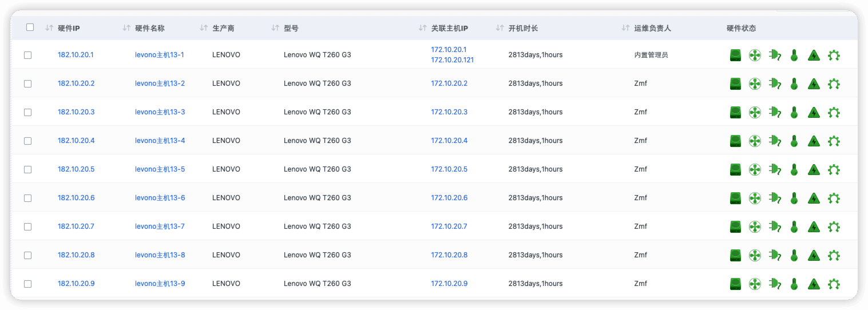The height and width of the screenshot is (310, 868).
Task: Click the temperature icon for 182.10.20.8
Action: point(794,255)
